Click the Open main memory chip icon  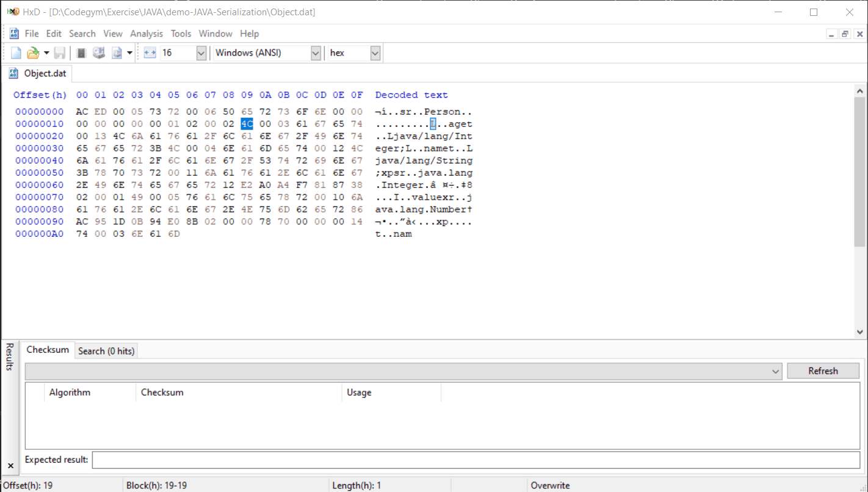[81, 53]
